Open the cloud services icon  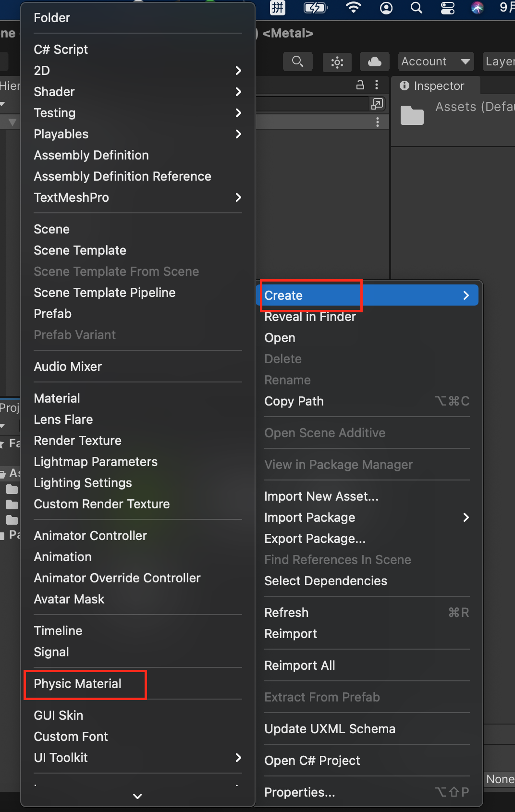(x=374, y=62)
